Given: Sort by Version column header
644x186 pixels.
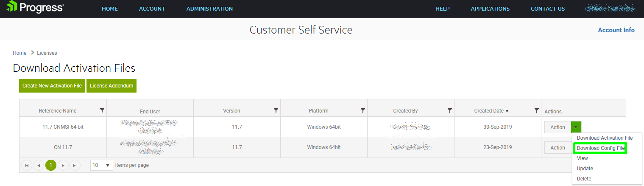Looking at the screenshot, I should [x=231, y=111].
